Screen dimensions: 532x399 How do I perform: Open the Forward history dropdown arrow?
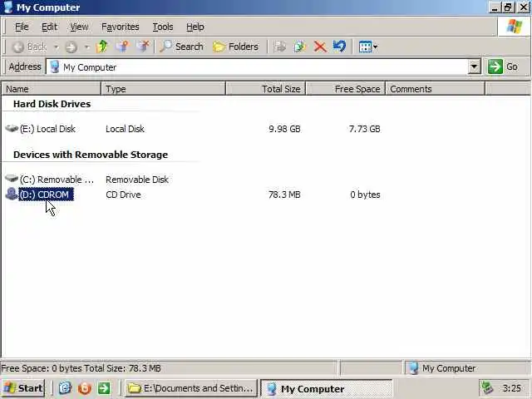(x=86, y=47)
